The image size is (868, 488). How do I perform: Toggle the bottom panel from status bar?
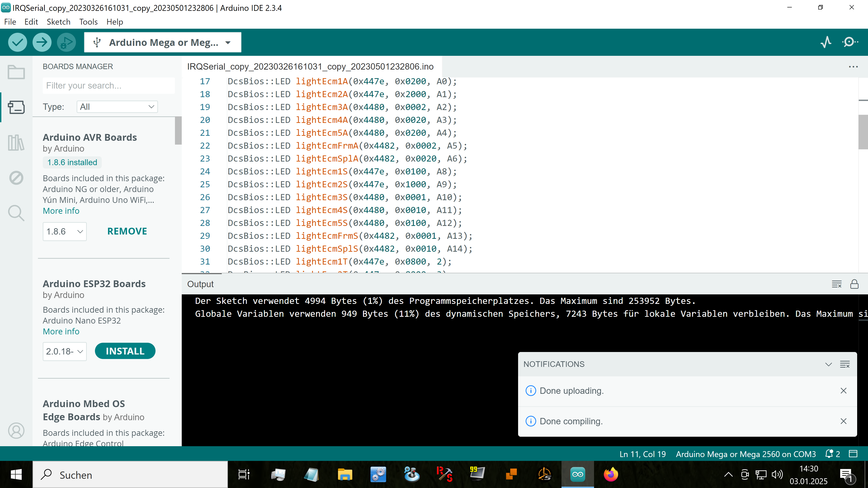[x=853, y=454]
